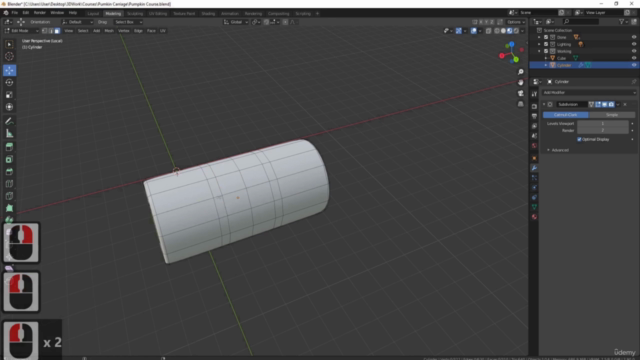This screenshot has width=640, height=360.
Task: Open the Select Box drag dropdown
Action: tap(128, 22)
